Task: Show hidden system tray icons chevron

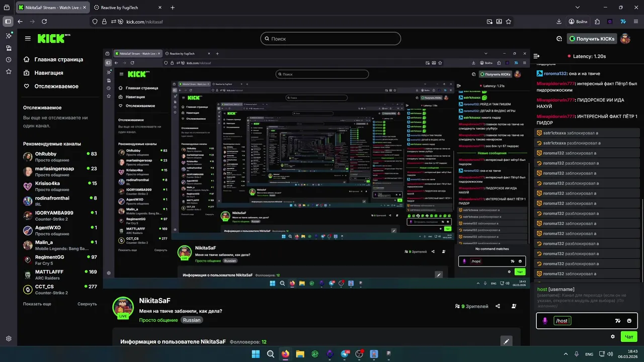Action: click(x=566, y=353)
